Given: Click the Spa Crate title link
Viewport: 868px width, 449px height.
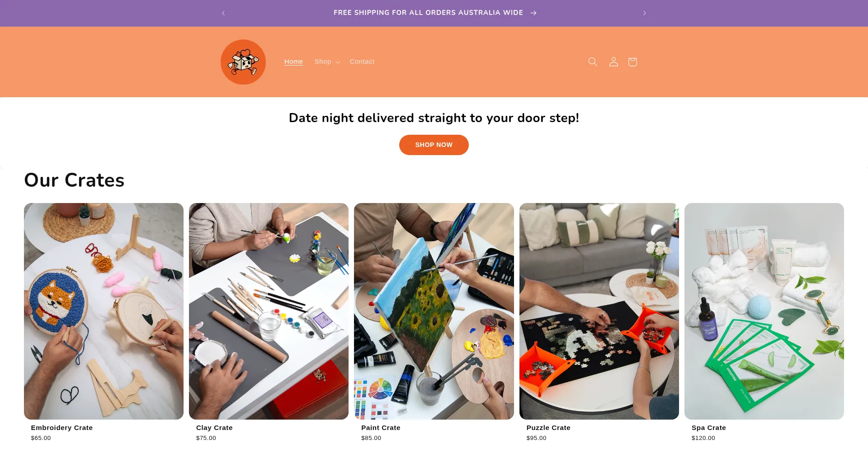Looking at the screenshot, I should tap(709, 428).
